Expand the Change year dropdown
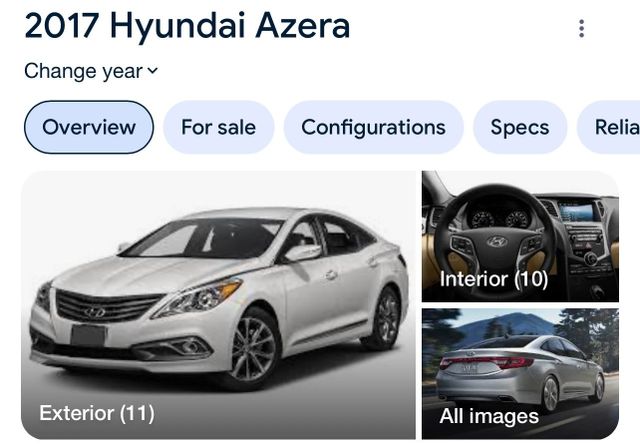Viewport: 640px width, 447px height. tap(91, 71)
